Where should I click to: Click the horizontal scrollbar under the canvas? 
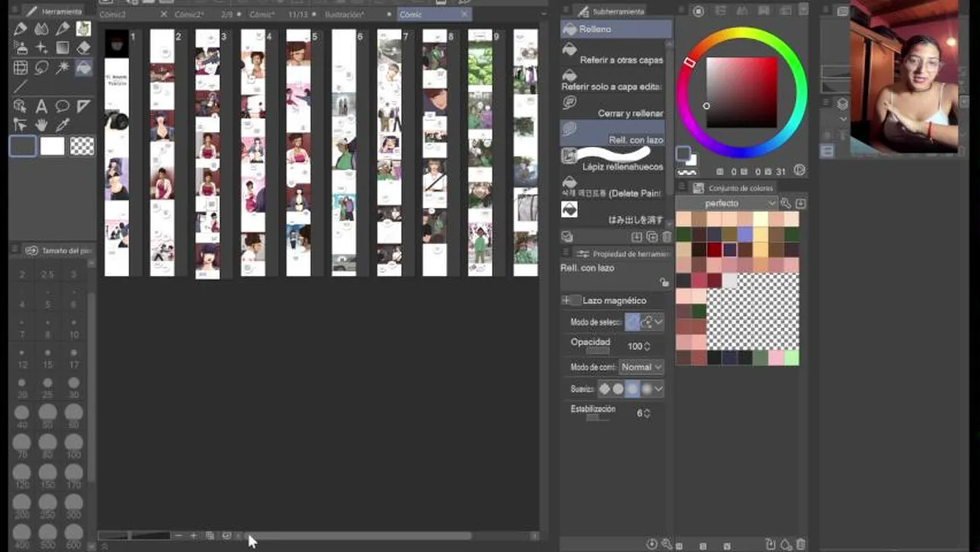coord(357,536)
